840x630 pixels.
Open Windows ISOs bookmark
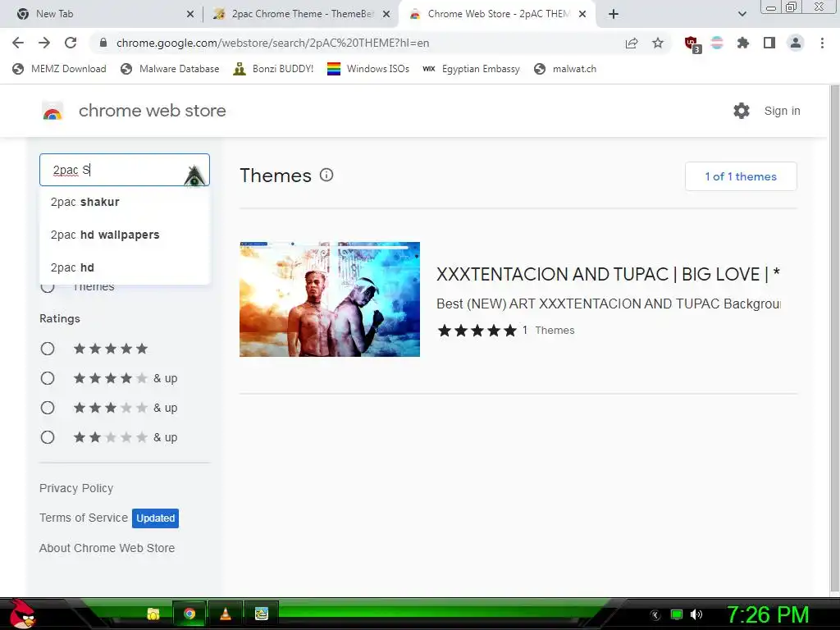[368, 69]
